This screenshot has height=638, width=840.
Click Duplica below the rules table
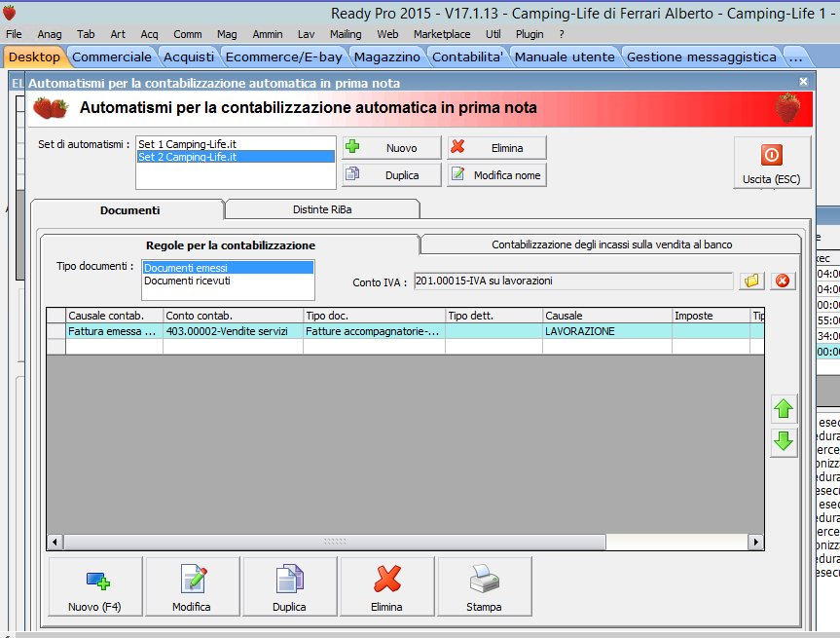[290, 586]
